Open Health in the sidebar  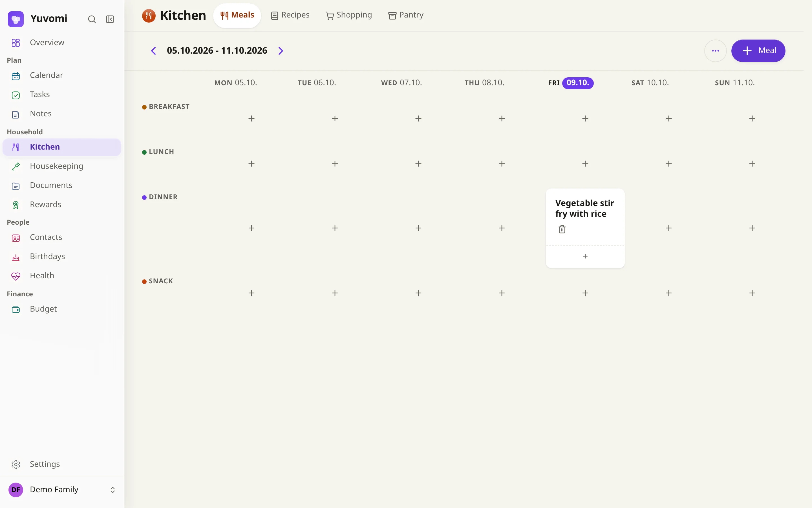click(62, 276)
